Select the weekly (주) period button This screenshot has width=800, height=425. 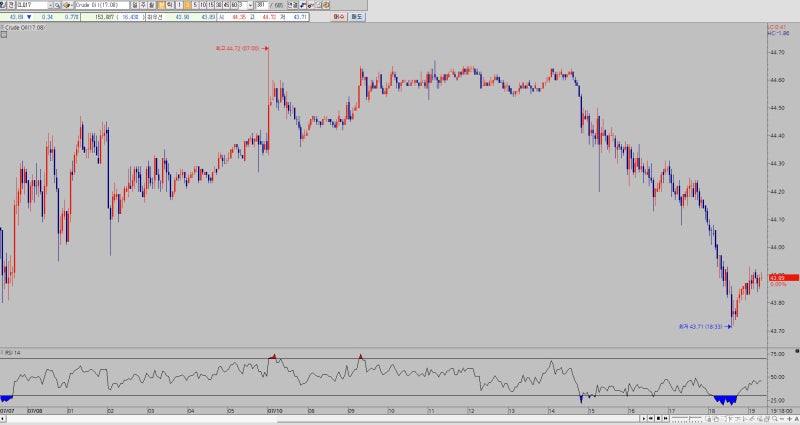coord(143,5)
